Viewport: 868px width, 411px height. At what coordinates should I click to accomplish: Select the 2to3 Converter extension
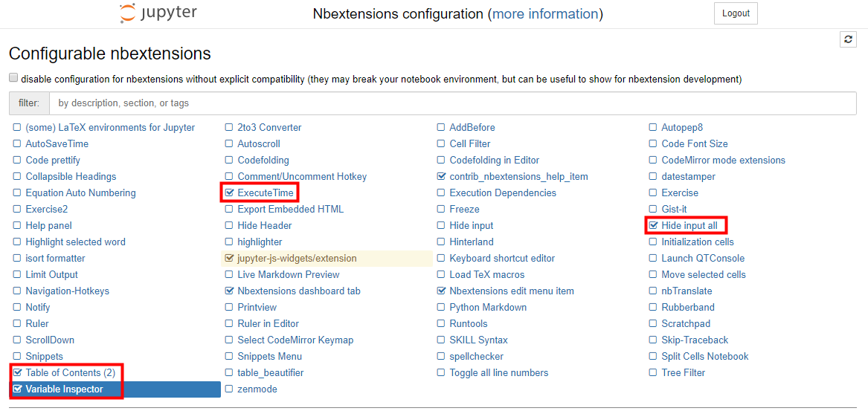(x=269, y=128)
